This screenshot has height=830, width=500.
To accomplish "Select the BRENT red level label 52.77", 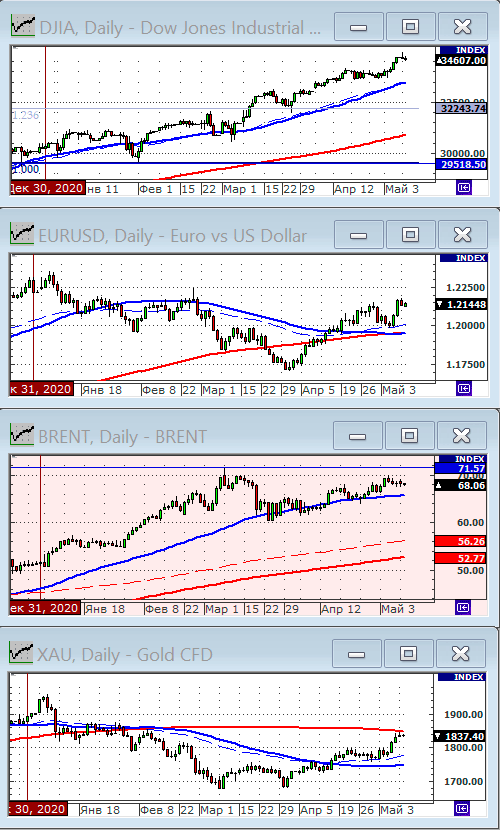I will (x=460, y=558).
